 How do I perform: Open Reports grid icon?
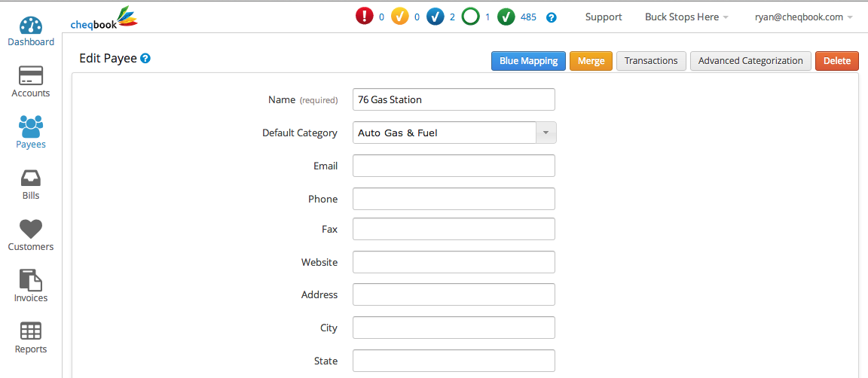(31, 331)
